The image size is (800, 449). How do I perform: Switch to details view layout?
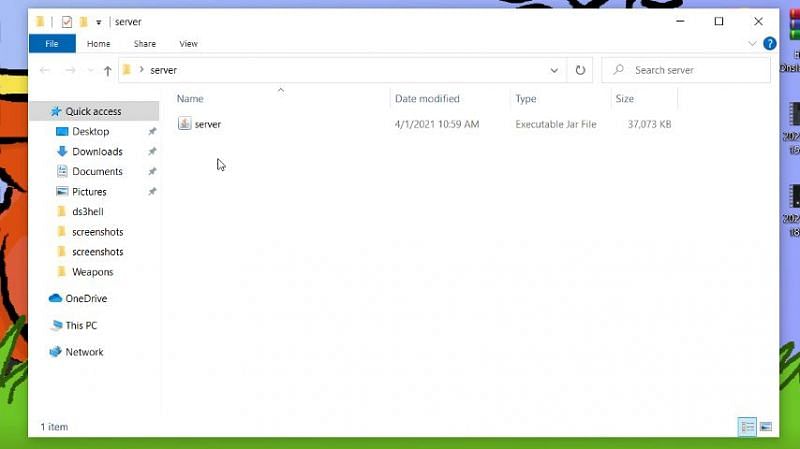(747, 427)
